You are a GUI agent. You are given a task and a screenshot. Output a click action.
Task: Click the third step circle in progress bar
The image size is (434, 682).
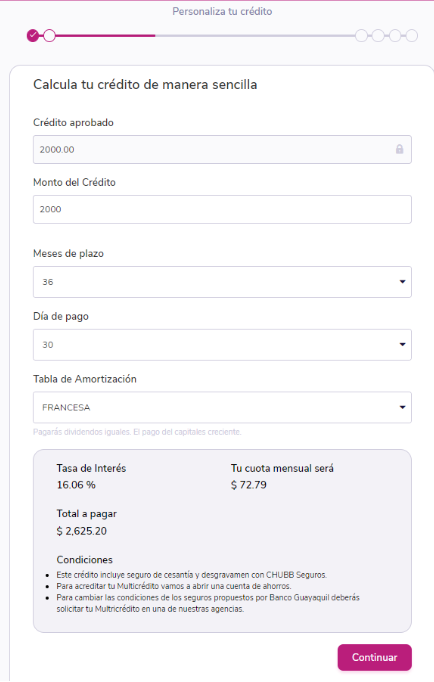click(361, 35)
